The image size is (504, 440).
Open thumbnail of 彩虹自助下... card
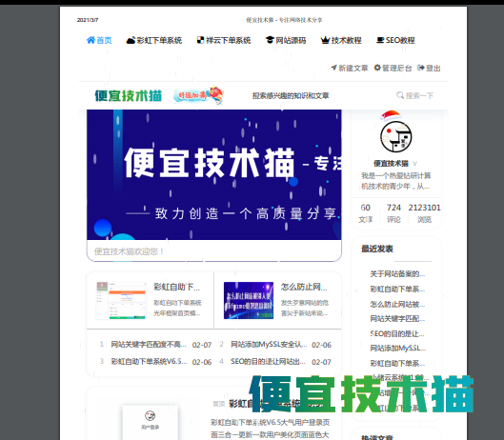pyautogui.click(x=121, y=301)
